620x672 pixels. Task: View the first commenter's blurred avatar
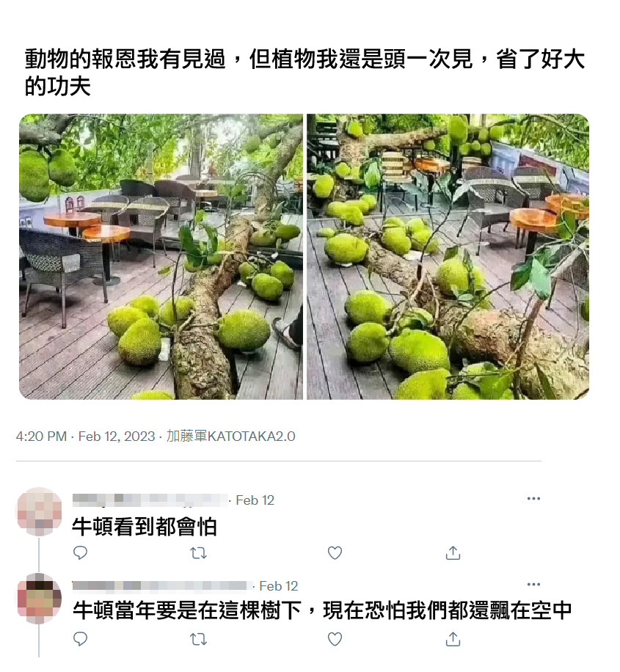tap(39, 511)
